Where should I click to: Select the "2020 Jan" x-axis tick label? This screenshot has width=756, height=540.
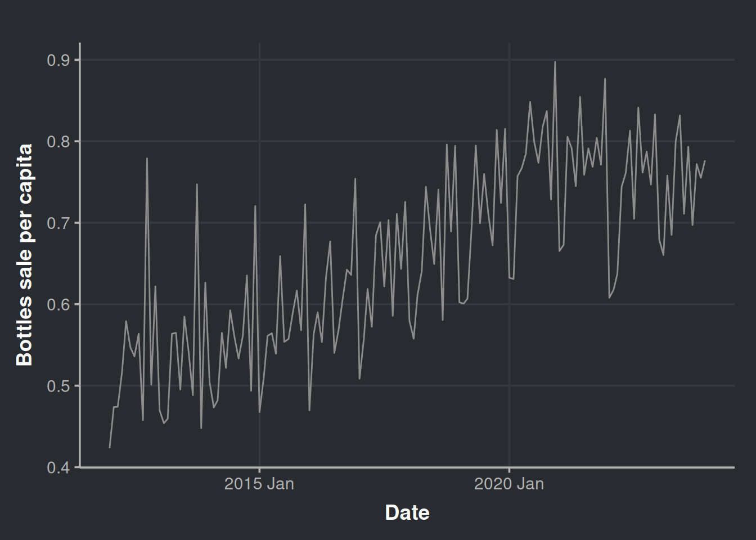click(x=508, y=484)
